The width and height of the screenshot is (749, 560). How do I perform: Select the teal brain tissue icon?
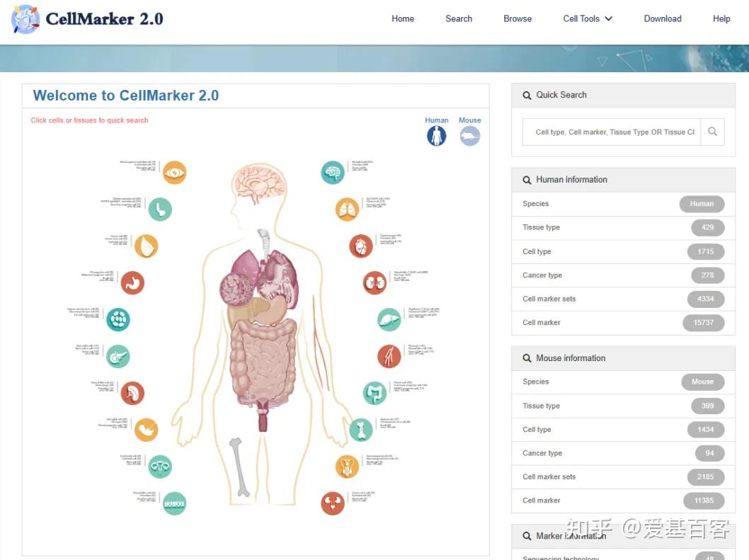(333, 173)
